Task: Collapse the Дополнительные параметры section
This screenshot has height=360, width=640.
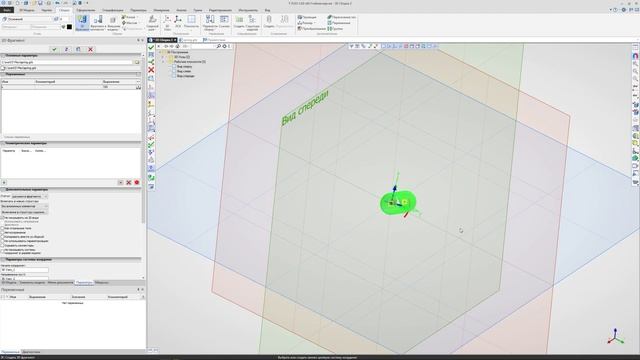Action: [3, 189]
